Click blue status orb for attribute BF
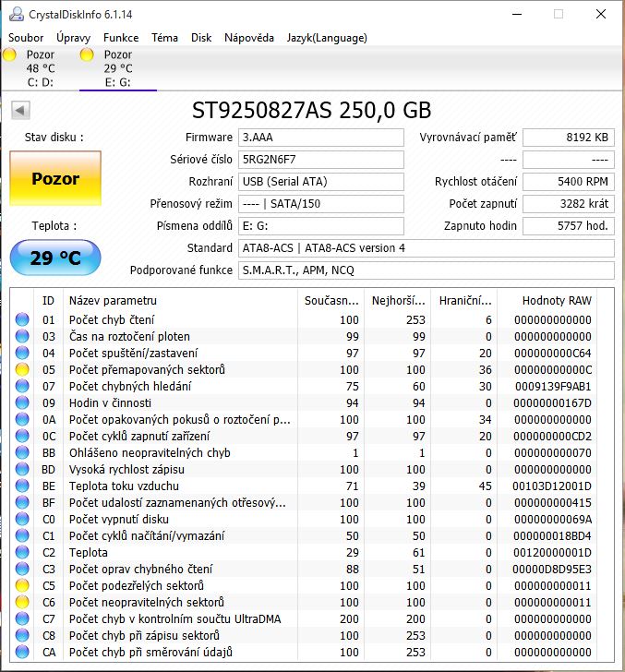This screenshot has height=672, width=625. tap(22, 502)
